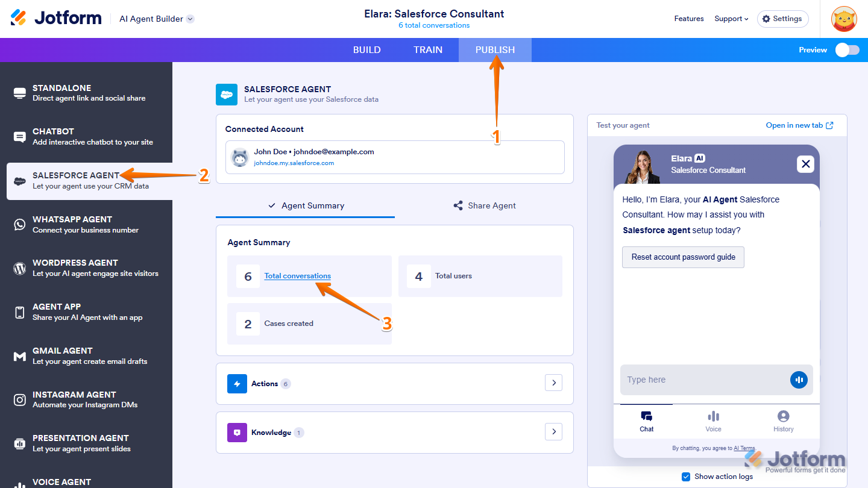This screenshot has width=868, height=488.
Task: Select the Gmail Agent icon
Action: 20,356
